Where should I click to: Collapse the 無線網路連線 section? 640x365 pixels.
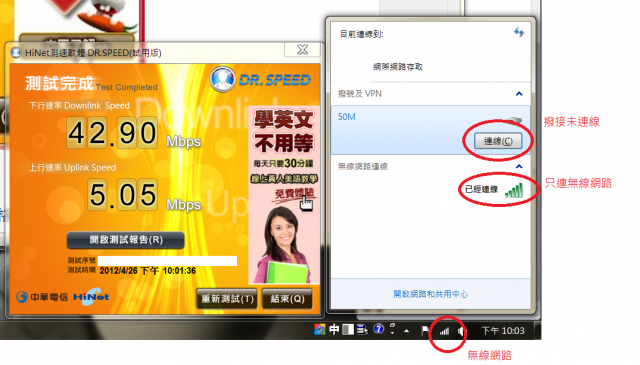tap(519, 166)
